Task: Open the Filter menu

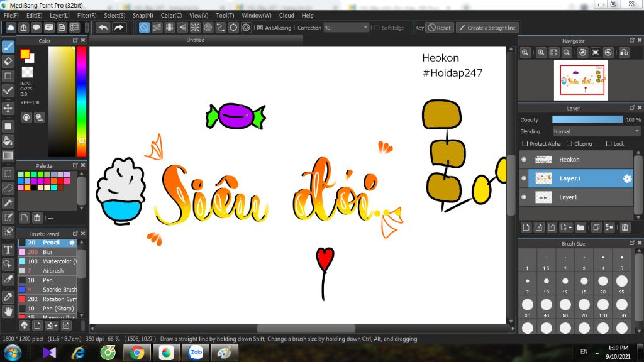Action: pyautogui.click(x=87, y=15)
